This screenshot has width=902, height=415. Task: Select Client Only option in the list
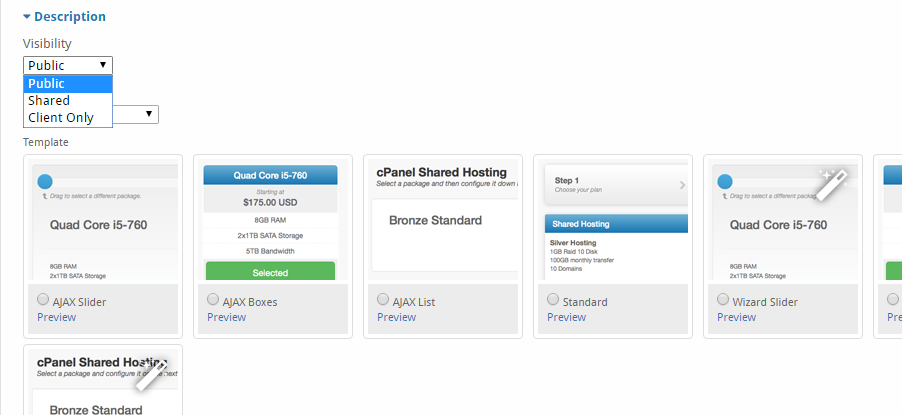click(x=68, y=117)
